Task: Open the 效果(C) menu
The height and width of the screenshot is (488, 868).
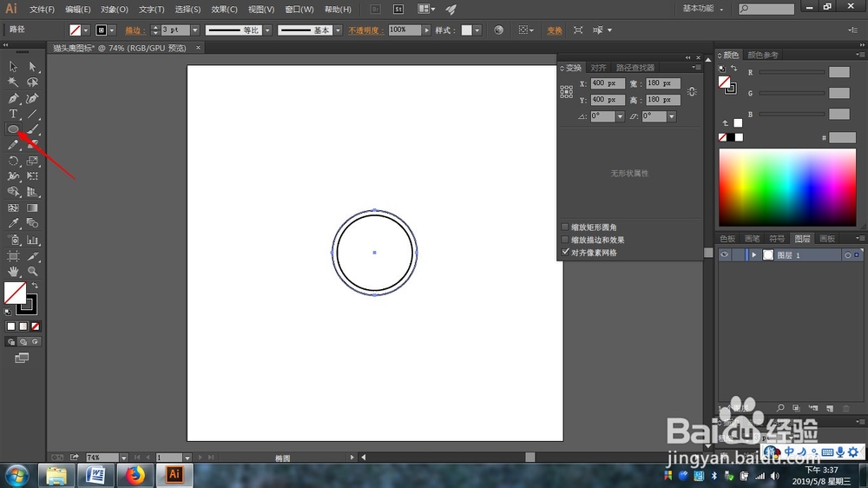Action: (224, 10)
